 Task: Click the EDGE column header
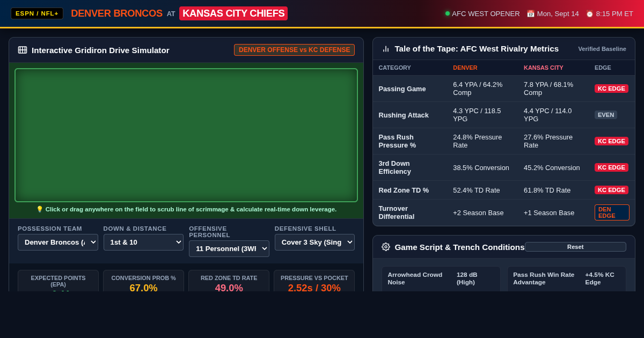tap(603, 68)
